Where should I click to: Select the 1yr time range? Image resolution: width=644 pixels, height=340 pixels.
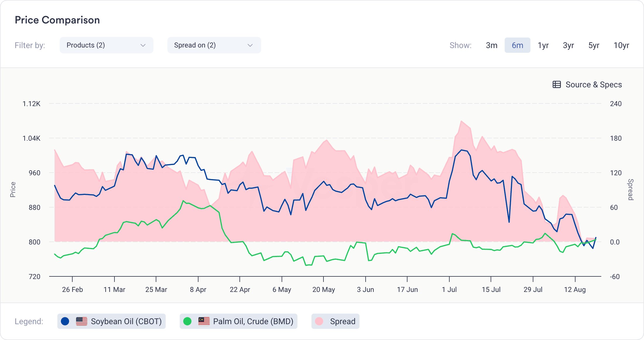coord(543,45)
